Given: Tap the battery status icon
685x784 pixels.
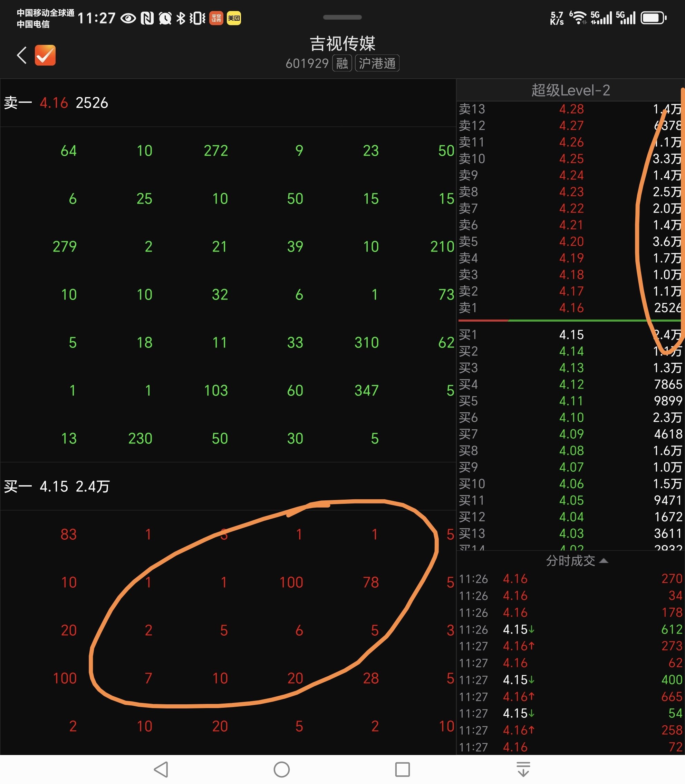Looking at the screenshot, I should pyautogui.click(x=653, y=18).
